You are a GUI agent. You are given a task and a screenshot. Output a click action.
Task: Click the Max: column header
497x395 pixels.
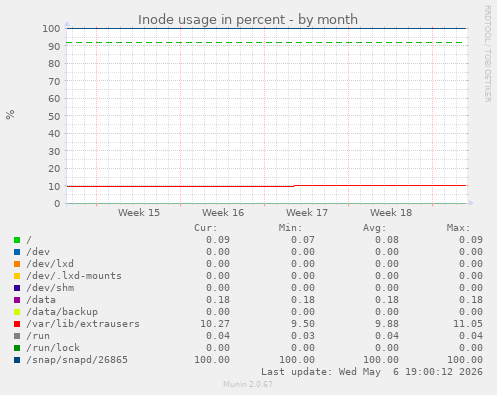click(458, 228)
